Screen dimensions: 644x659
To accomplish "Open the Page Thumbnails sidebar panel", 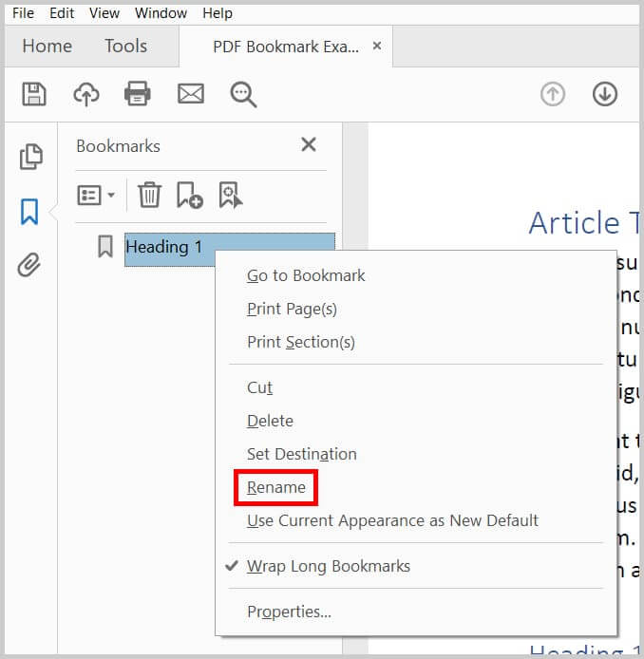I will (x=30, y=157).
